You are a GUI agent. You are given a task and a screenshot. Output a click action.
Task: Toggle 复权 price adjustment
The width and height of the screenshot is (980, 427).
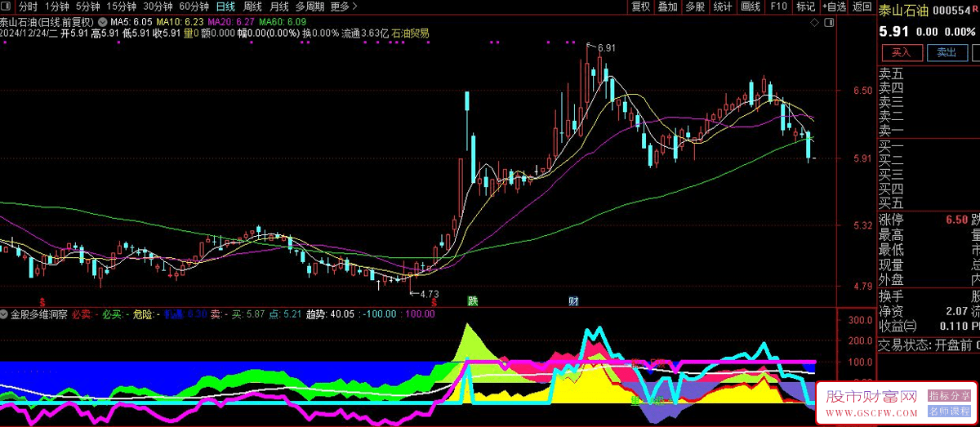click(x=641, y=7)
